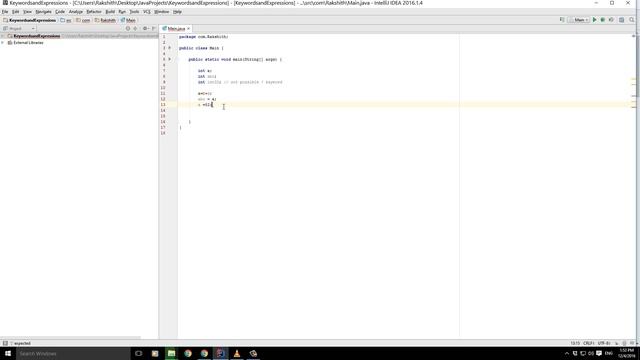Select External Libraries in project tree
The width and height of the screenshot is (640, 360).
point(28,42)
